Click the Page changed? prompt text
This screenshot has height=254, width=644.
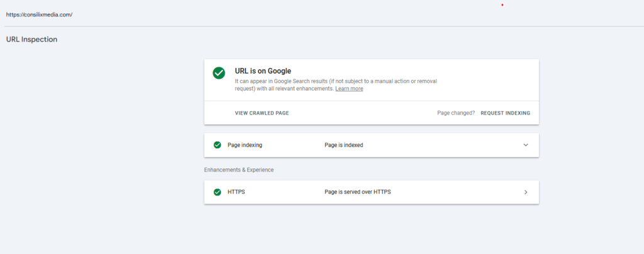[456, 113]
